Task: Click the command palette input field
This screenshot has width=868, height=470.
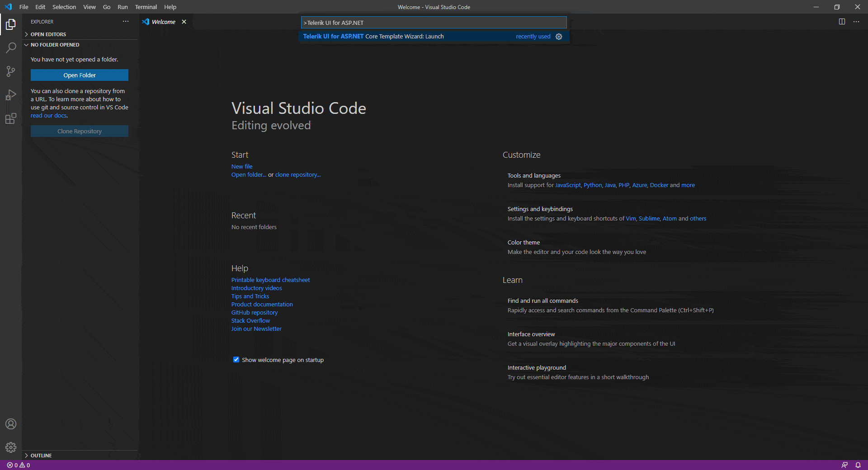Action: 434,23
